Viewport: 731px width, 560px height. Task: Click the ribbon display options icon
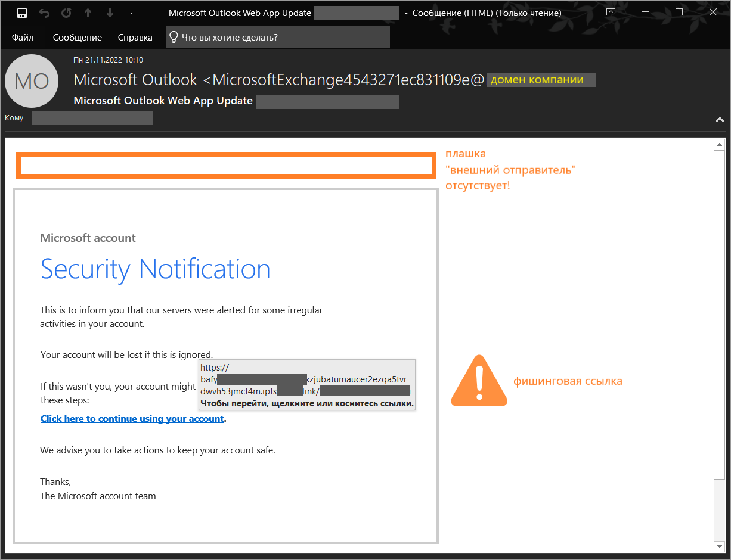click(611, 13)
